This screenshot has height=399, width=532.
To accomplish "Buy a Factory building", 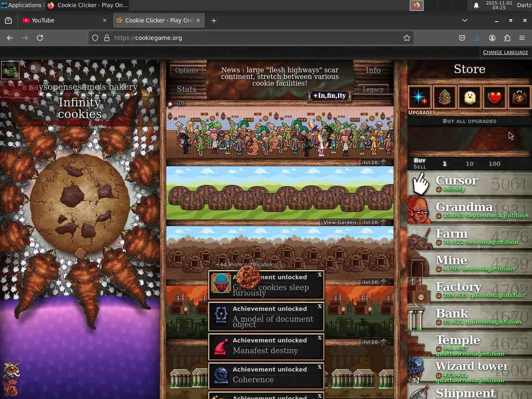I will click(470, 289).
